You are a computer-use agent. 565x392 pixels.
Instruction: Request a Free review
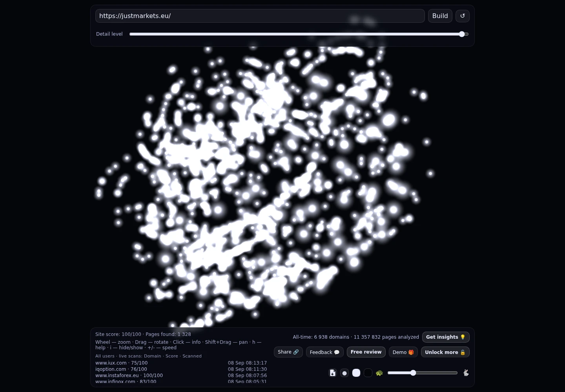click(366, 352)
